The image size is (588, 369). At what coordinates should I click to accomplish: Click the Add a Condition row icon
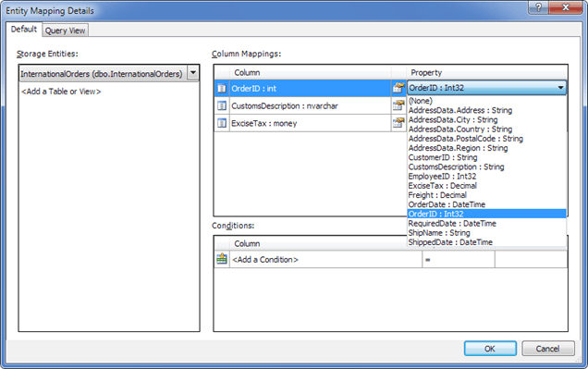[222, 259]
